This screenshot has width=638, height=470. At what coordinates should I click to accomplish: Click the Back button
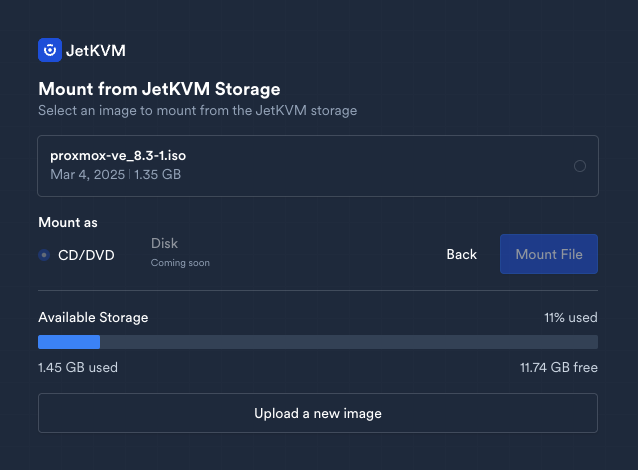point(461,254)
